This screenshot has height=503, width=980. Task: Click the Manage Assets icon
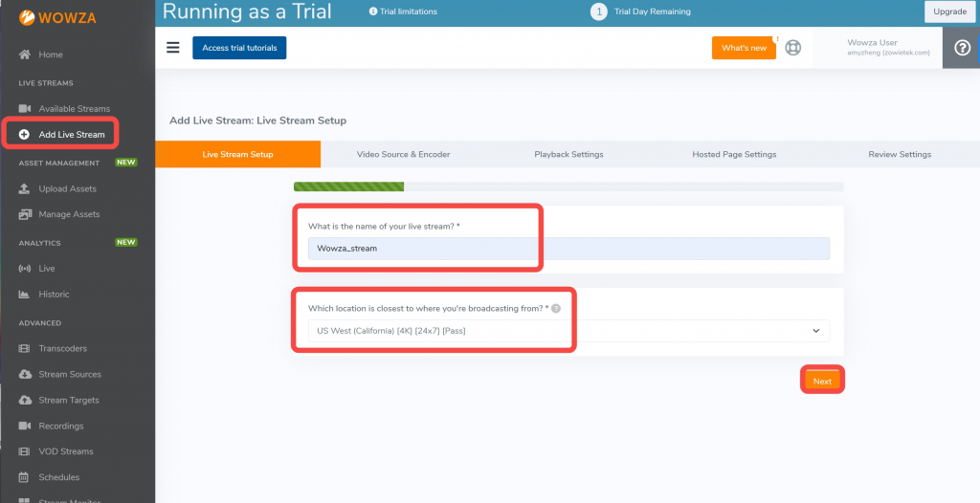pos(24,214)
